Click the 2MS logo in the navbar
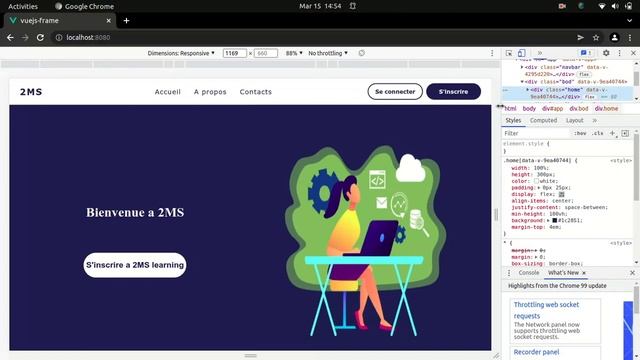Screen dimensions: 640x360 point(31,92)
